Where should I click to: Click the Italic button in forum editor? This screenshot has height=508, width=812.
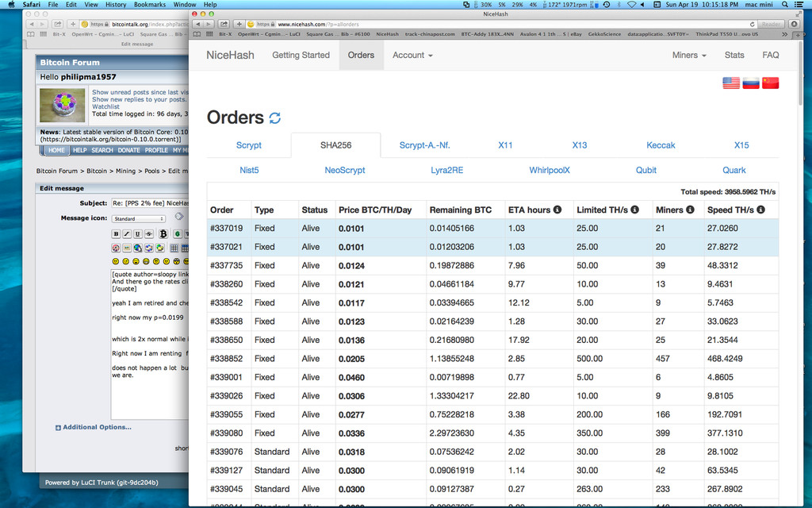point(127,234)
